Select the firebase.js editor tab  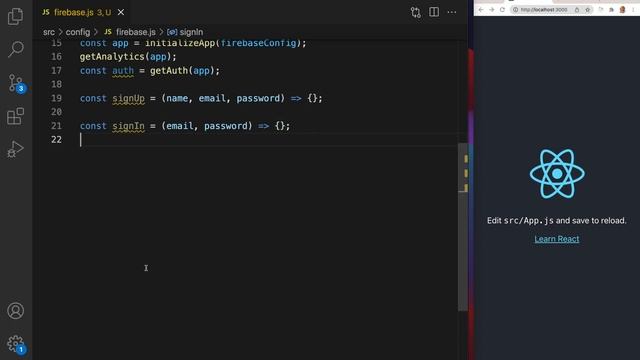click(x=83, y=12)
